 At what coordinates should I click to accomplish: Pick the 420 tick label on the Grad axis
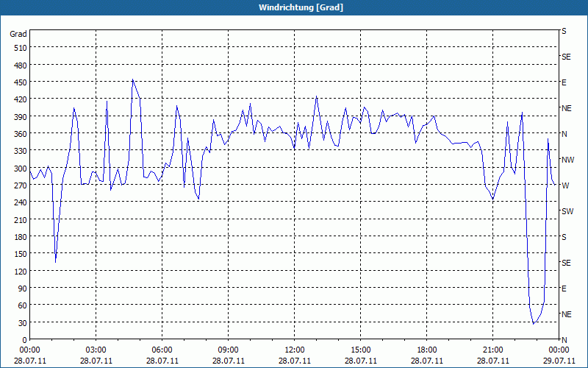tap(21, 99)
